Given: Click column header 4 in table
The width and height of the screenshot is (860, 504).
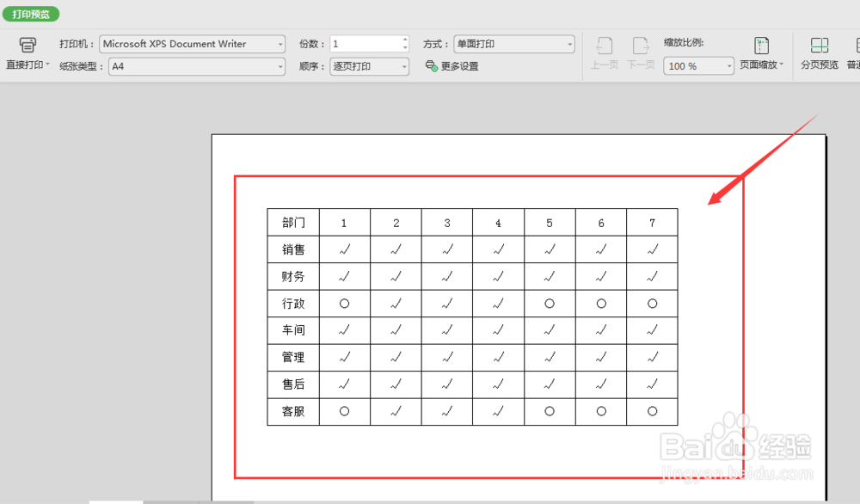Looking at the screenshot, I should click(x=498, y=224).
